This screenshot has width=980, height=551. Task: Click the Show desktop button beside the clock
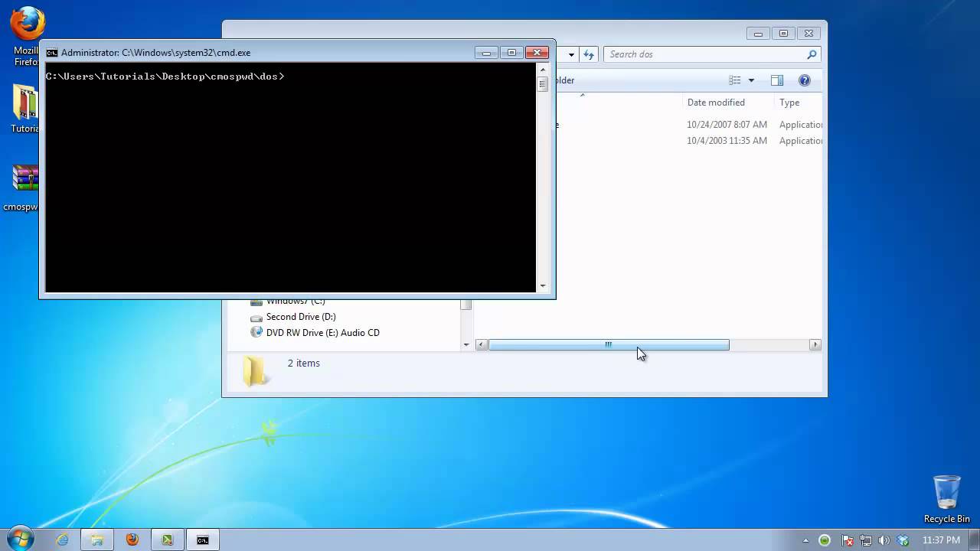975,540
